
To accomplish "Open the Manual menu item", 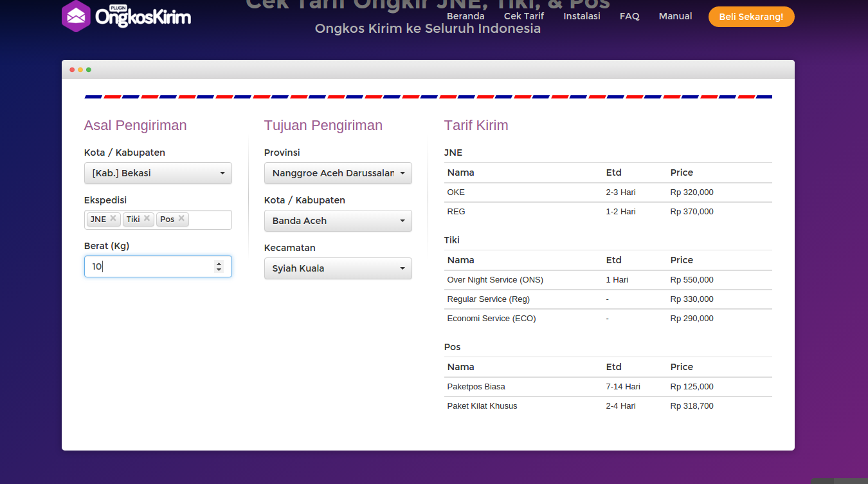I will click(x=675, y=16).
